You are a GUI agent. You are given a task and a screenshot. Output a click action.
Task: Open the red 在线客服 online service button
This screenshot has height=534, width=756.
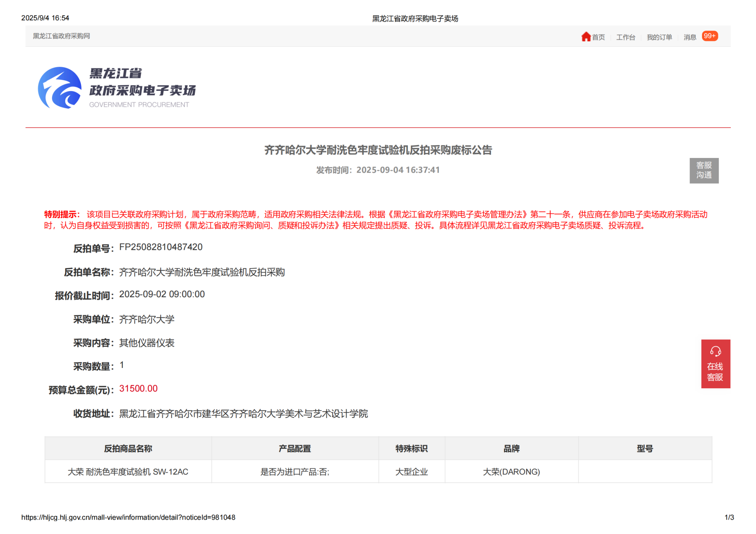coord(715,372)
